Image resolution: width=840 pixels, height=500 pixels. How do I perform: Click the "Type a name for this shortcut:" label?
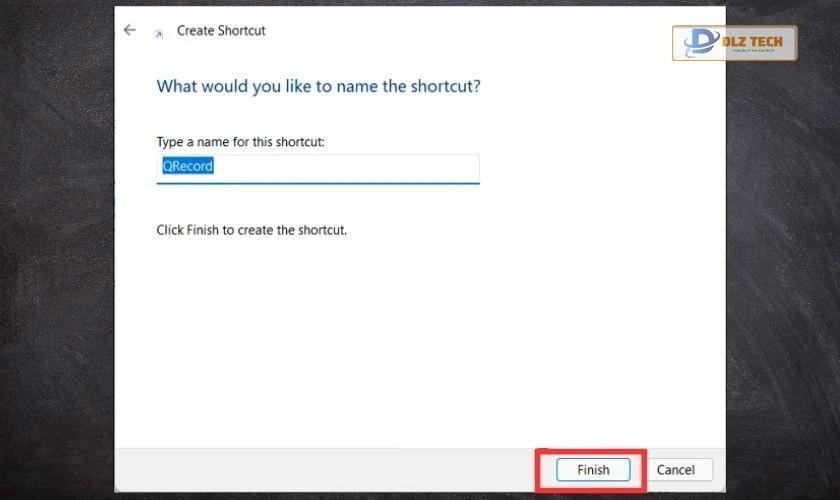click(240, 142)
